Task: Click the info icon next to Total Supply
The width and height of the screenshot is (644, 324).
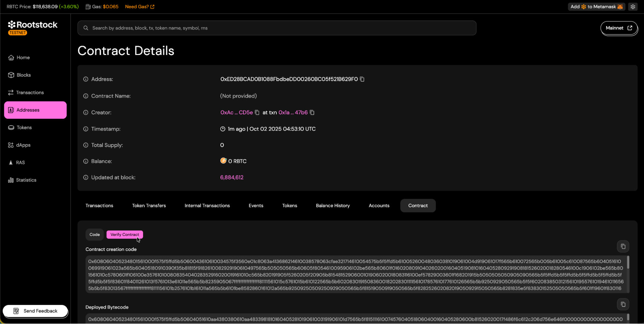Action: coord(86,145)
